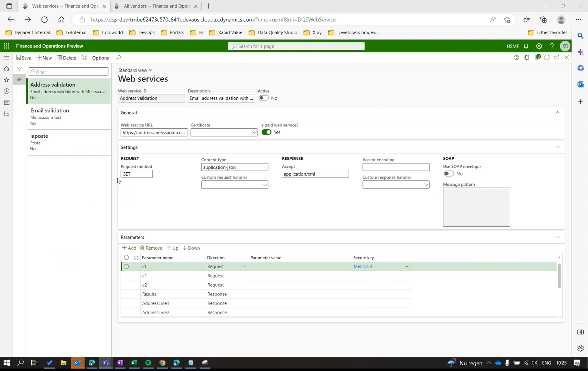
Task: Click the Request method GET field
Action: coord(137,174)
